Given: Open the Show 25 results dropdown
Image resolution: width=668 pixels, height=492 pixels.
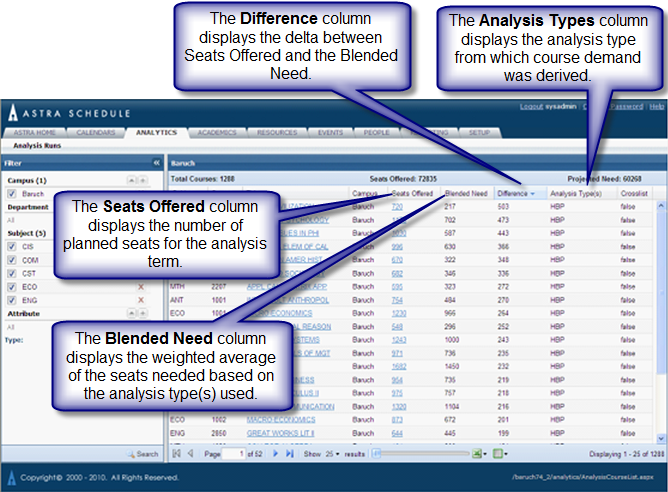Looking at the screenshot, I should [333, 454].
